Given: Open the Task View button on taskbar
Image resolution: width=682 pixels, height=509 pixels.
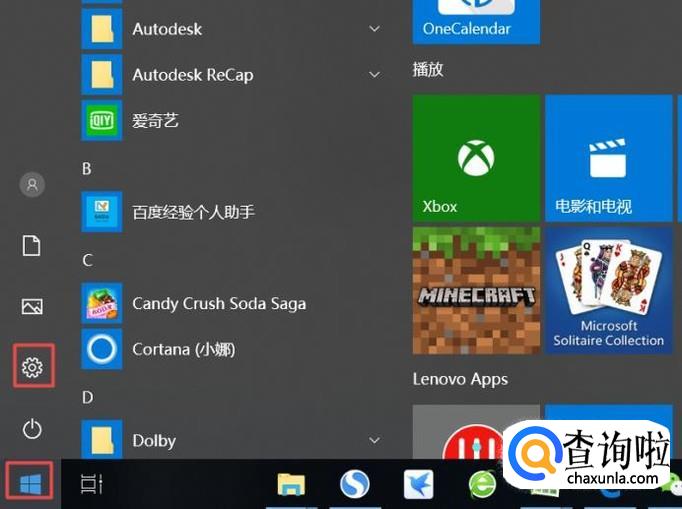Looking at the screenshot, I should click(92, 484).
